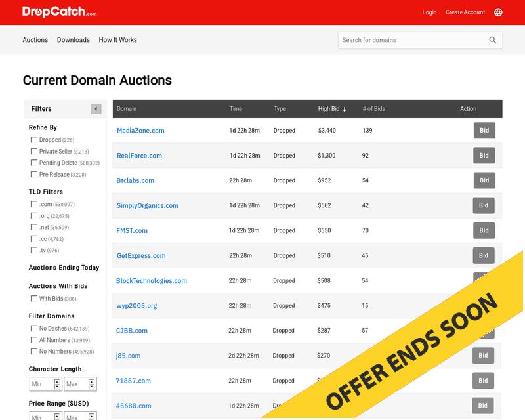Viewport: 525px width, 420px height.
Task: Enable the .tv TLD filter
Action: coord(34,250)
